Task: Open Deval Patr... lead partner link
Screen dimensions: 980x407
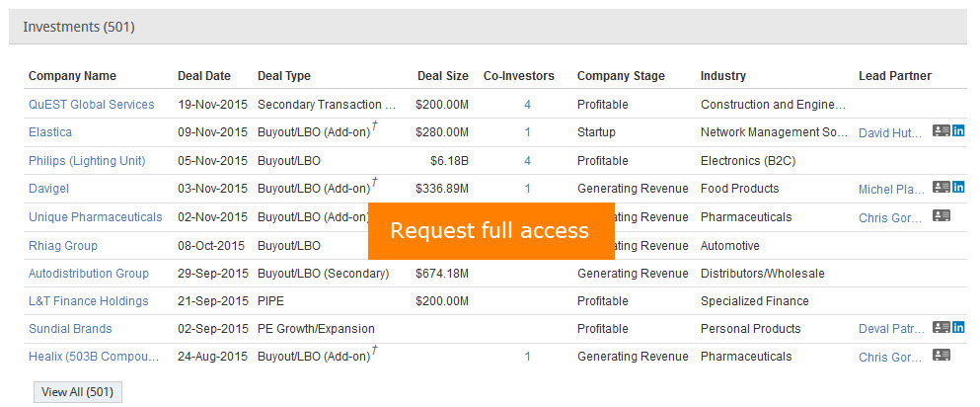Action: (891, 329)
